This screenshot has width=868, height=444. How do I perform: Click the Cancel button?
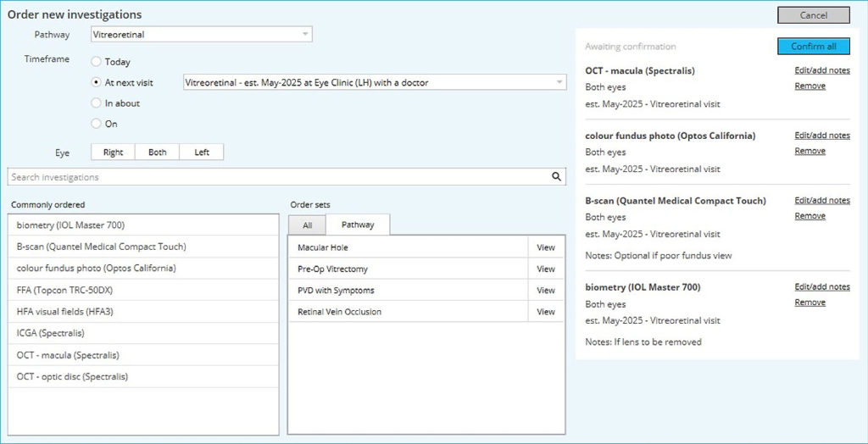pyautogui.click(x=813, y=15)
